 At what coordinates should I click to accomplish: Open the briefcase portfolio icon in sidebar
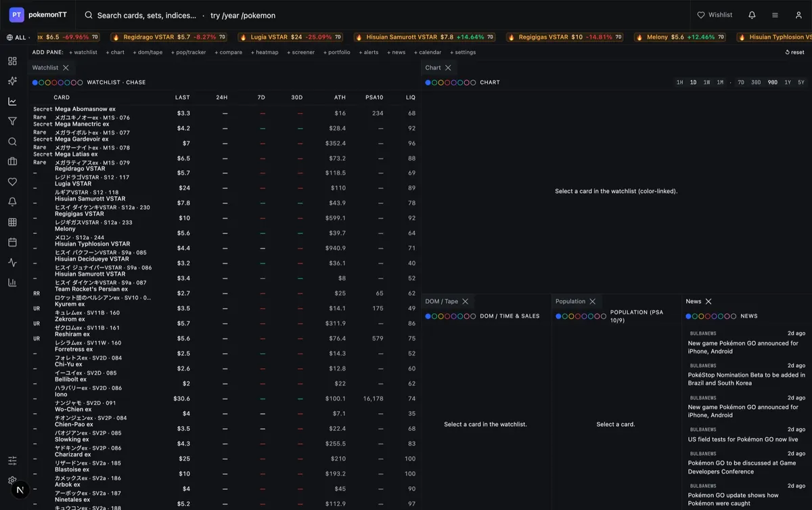click(12, 162)
